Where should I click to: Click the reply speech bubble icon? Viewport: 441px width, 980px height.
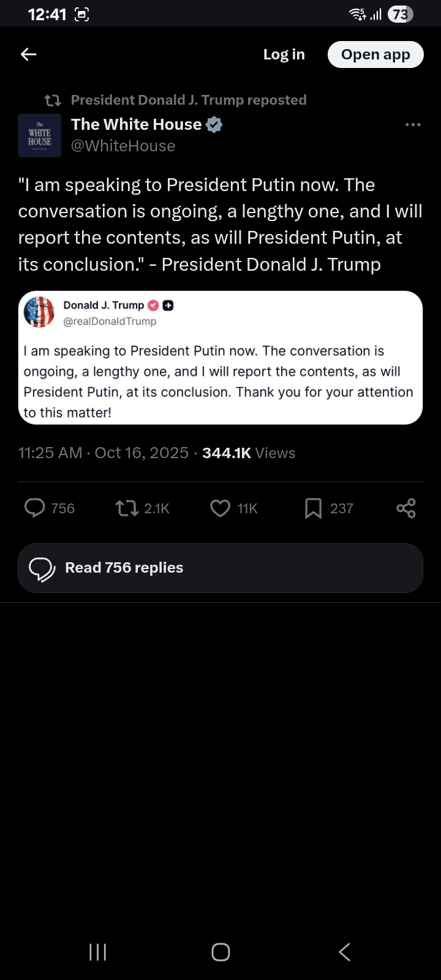coord(35,508)
